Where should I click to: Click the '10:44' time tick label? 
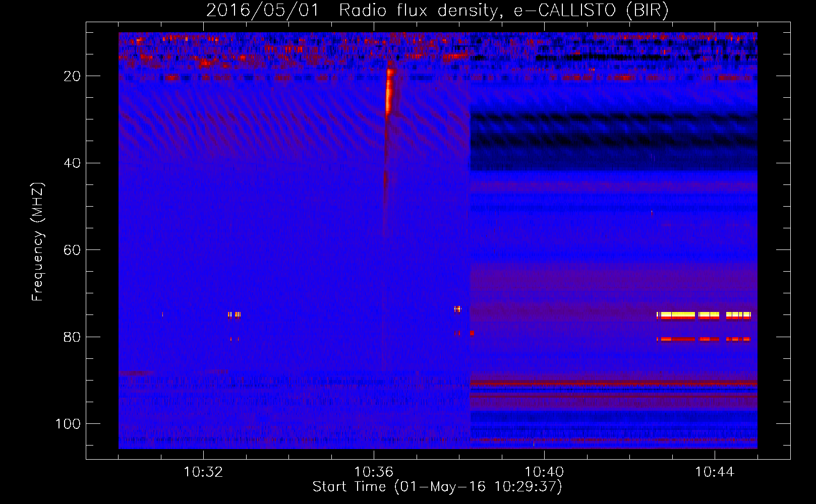click(715, 472)
